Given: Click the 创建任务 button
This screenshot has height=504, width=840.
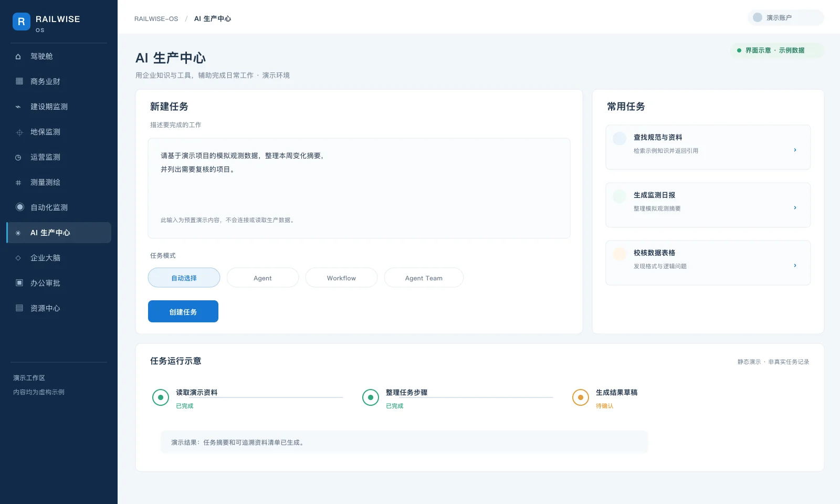Looking at the screenshot, I should click(183, 311).
